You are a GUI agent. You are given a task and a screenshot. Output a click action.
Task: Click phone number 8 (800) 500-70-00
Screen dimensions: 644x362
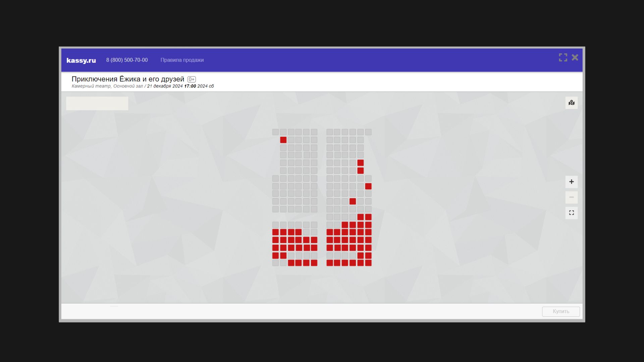(x=127, y=60)
